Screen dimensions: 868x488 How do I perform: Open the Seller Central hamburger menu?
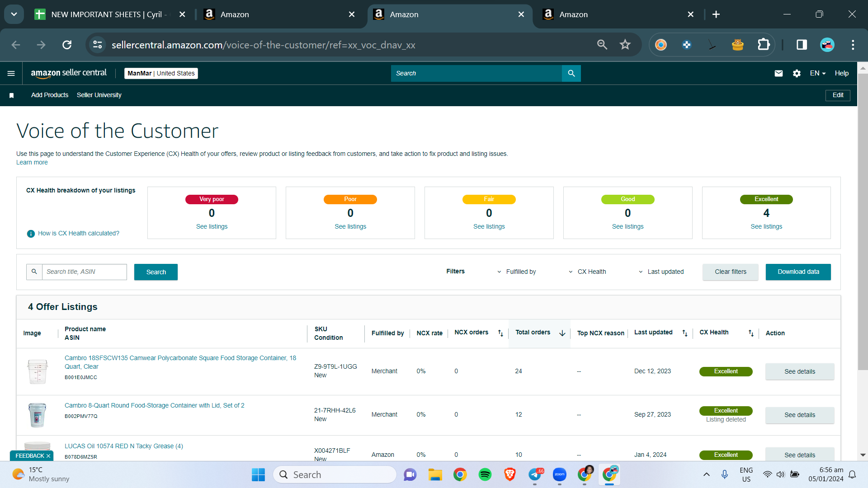coord(11,73)
